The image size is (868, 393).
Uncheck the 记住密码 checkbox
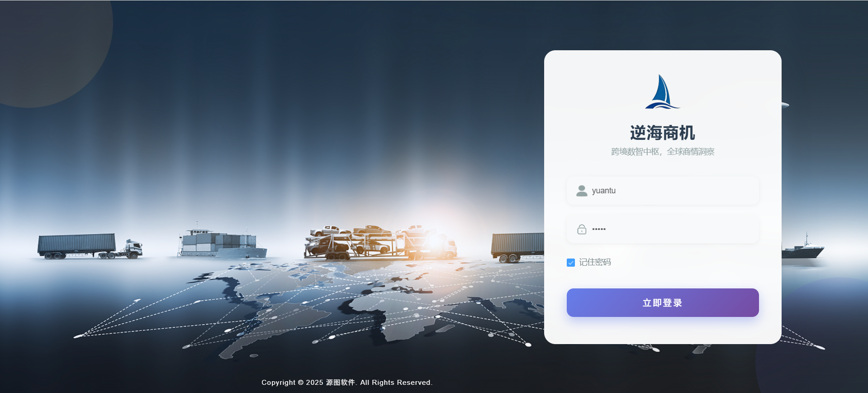click(571, 263)
